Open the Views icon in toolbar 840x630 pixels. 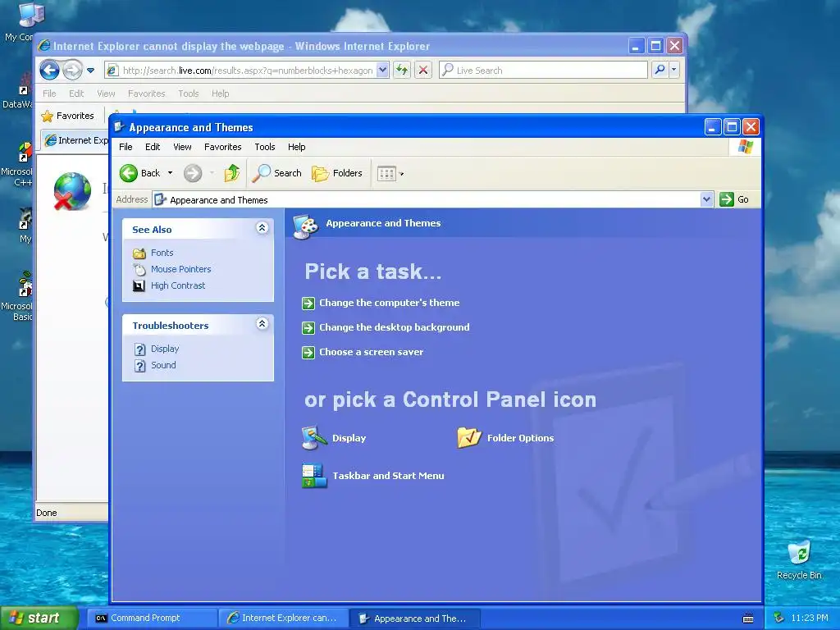386,174
